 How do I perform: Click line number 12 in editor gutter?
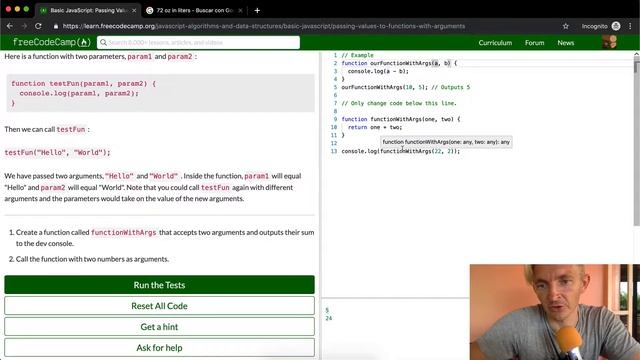(x=334, y=143)
